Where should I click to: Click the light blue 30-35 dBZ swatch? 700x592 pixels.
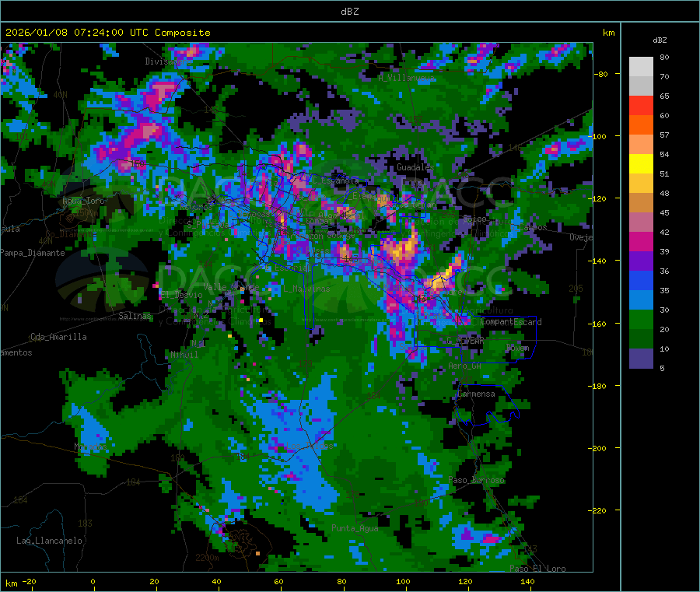click(x=641, y=300)
